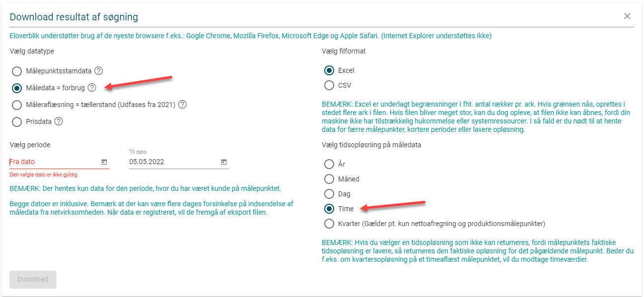This screenshot has width=644, height=297.
Task: Select År time resolution
Action: pyautogui.click(x=329, y=164)
